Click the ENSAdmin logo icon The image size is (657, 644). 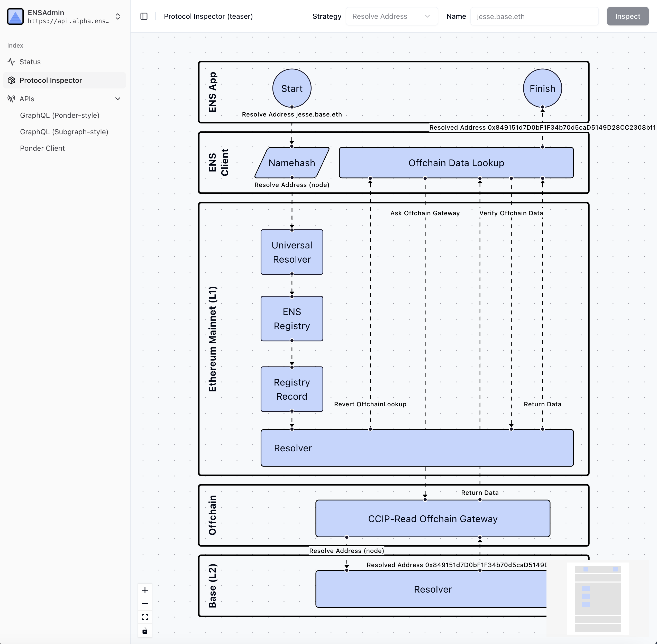[15, 16]
